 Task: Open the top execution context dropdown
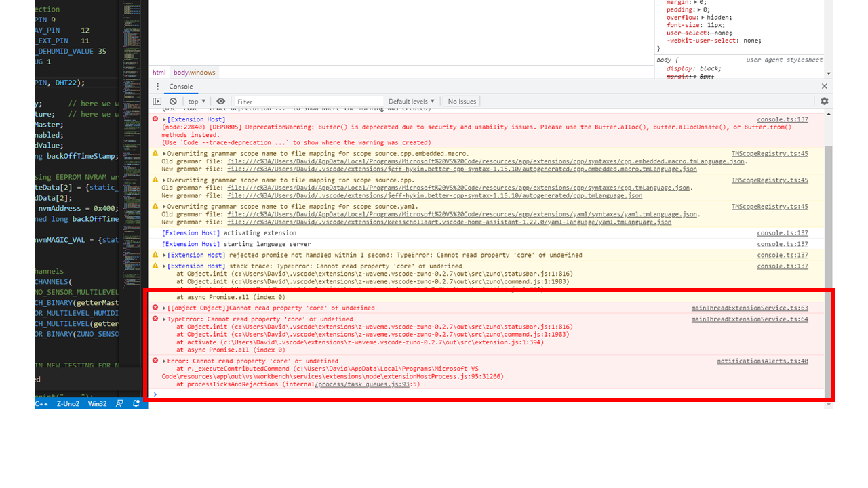pos(195,100)
